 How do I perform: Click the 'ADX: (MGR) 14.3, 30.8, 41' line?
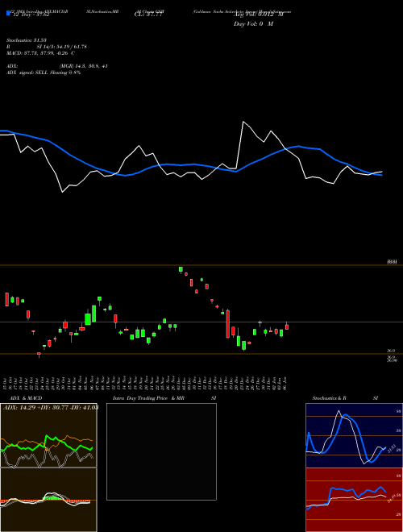[57, 66]
